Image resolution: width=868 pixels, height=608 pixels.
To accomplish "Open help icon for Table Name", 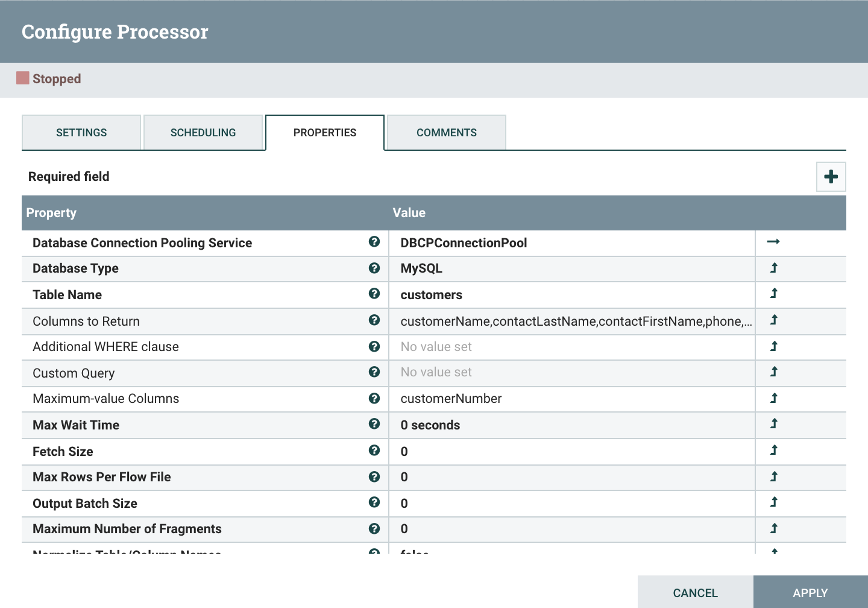I will (x=374, y=294).
